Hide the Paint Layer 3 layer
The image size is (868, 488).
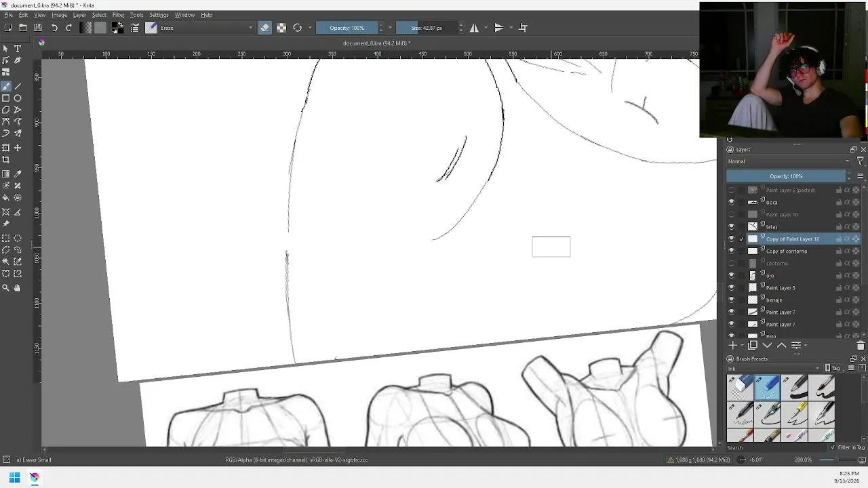click(731, 288)
